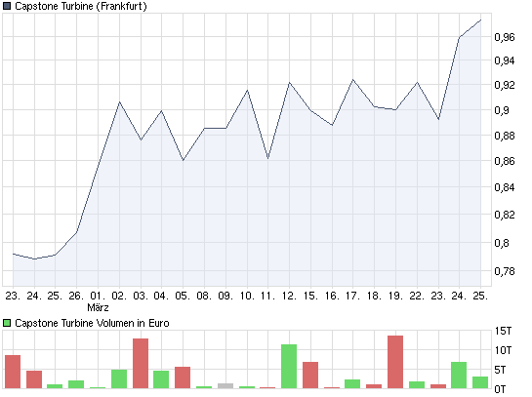Click the 0,9 price axis label

[x=502, y=110]
